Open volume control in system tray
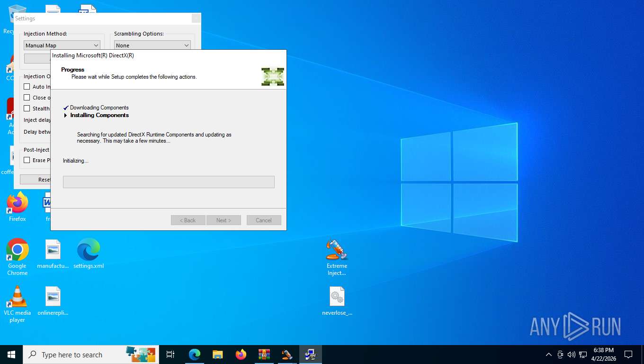644x364 pixels. tap(572, 355)
